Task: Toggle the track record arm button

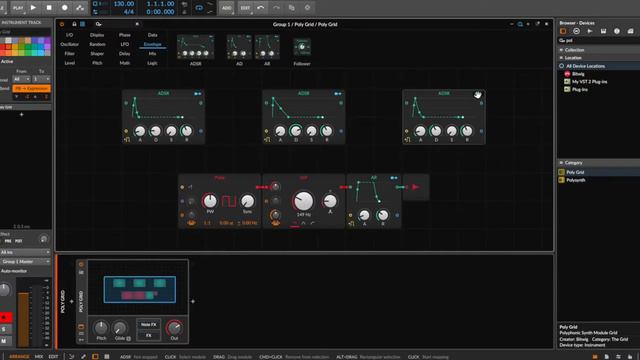Action: 5,317
